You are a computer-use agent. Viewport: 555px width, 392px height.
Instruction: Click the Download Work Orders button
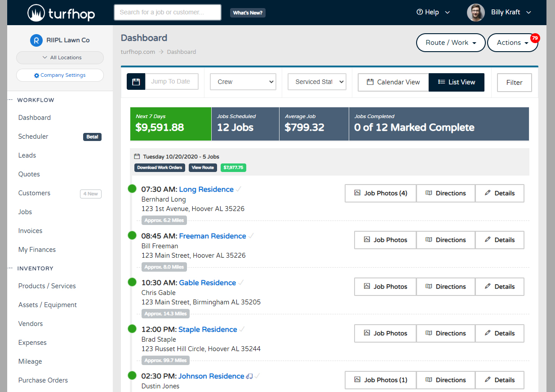[x=160, y=167]
